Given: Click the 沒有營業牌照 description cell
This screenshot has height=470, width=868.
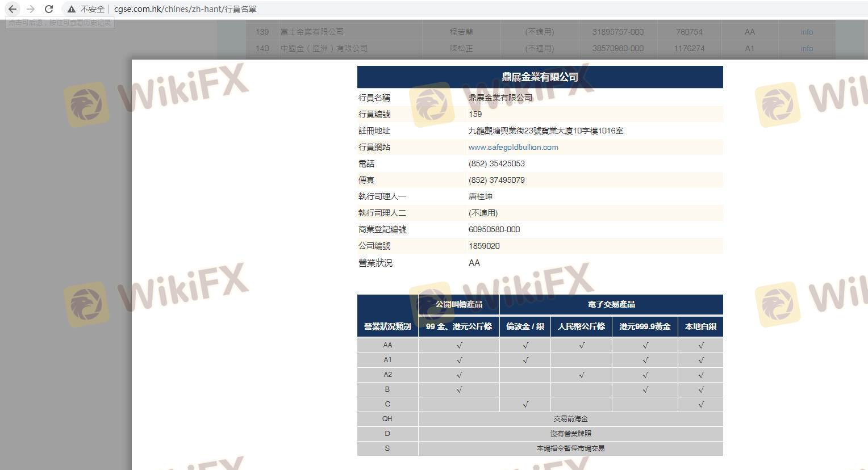Looking at the screenshot, I should [571, 434].
